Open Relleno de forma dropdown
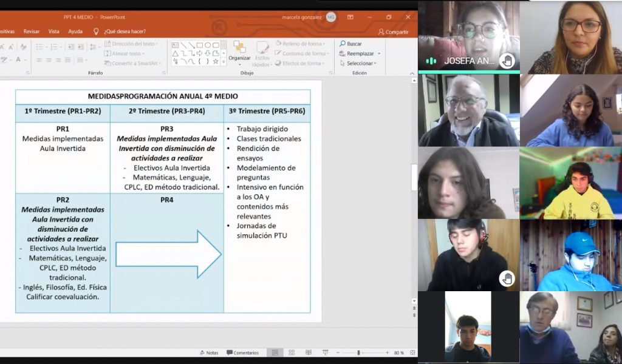 click(x=300, y=44)
